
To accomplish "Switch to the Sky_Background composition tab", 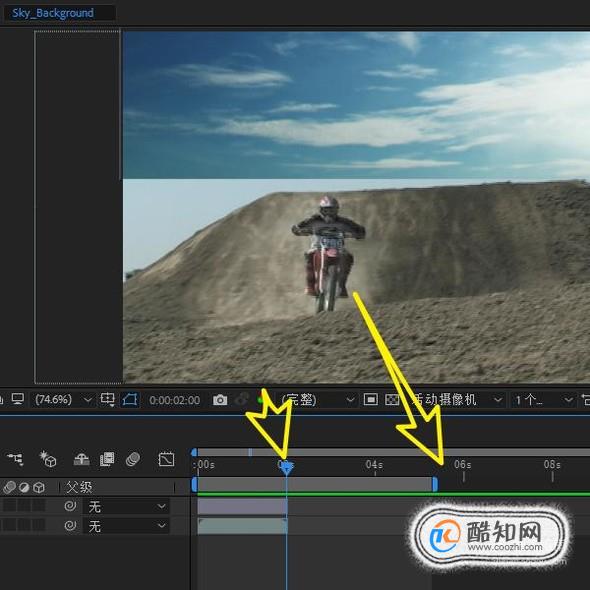I will click(53, 13).
